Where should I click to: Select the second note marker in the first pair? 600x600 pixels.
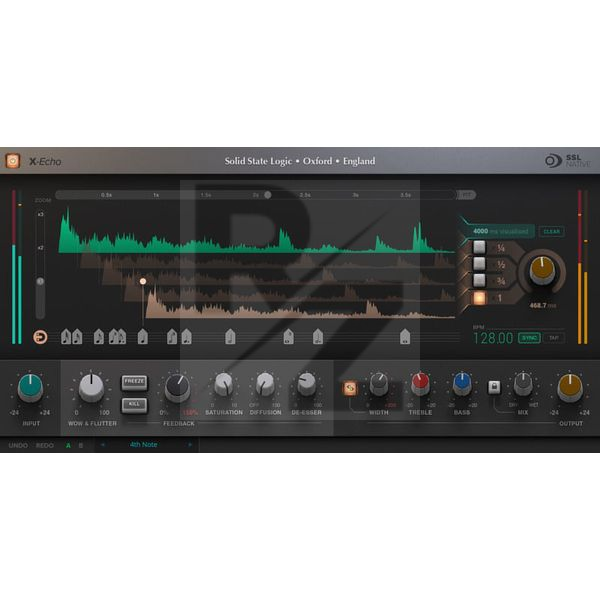coord(77,337)
